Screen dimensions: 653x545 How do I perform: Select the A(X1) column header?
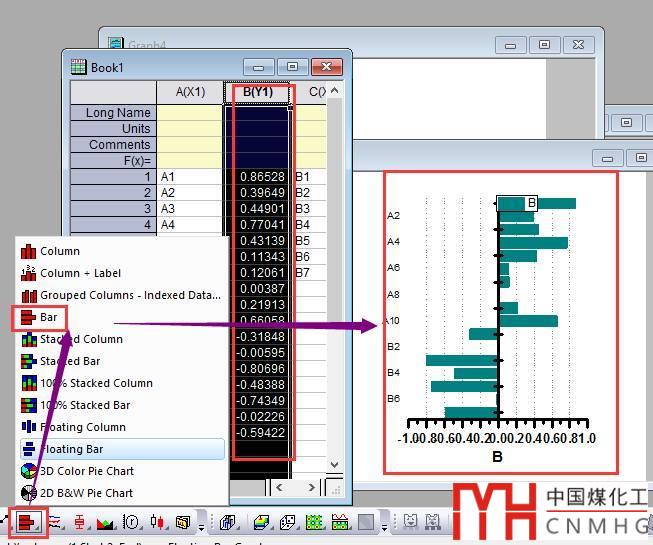[x=190, y=92]
